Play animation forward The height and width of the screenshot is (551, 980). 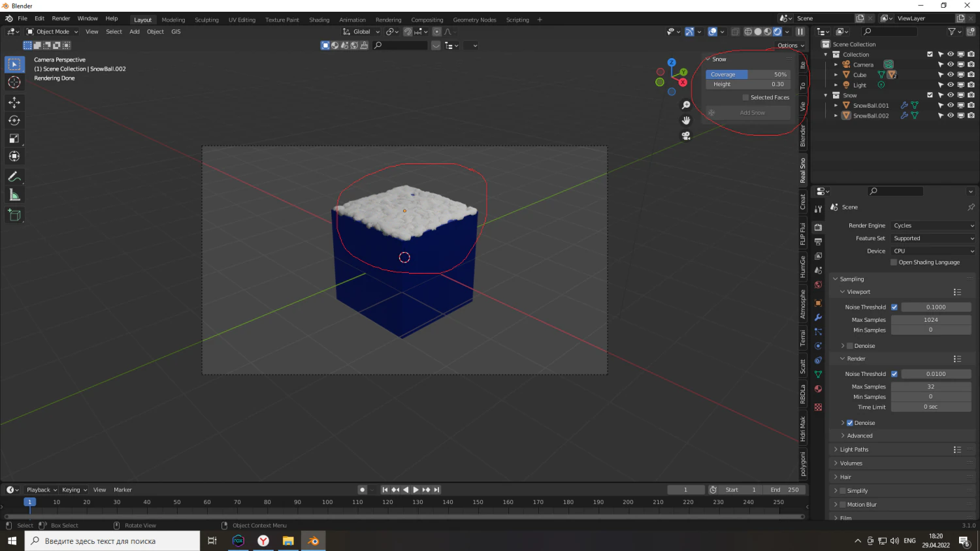pyautogui.click(x=416, y=490)
